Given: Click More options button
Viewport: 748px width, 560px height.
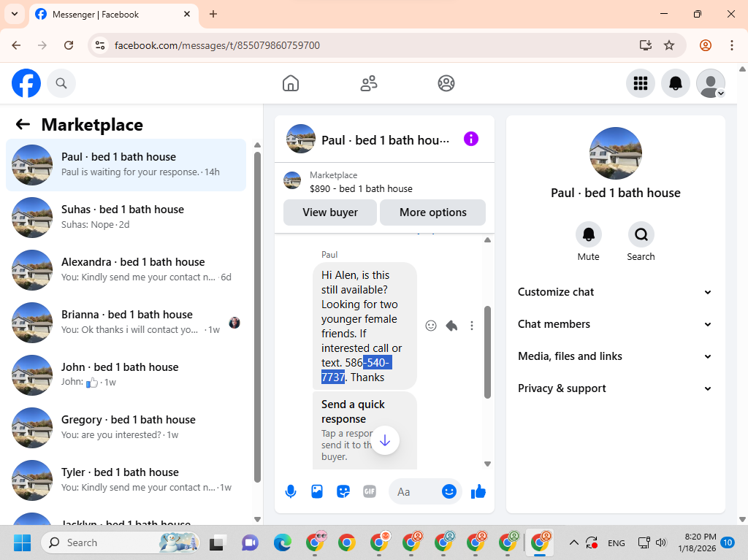Looking at the screenshot, I should click(432, 212).
